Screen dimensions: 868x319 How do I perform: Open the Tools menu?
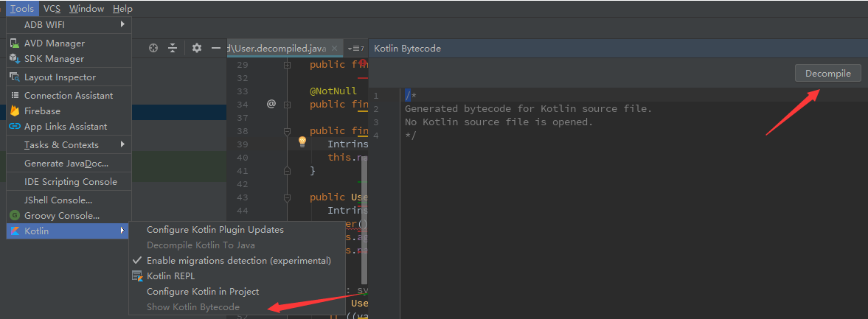22,8
